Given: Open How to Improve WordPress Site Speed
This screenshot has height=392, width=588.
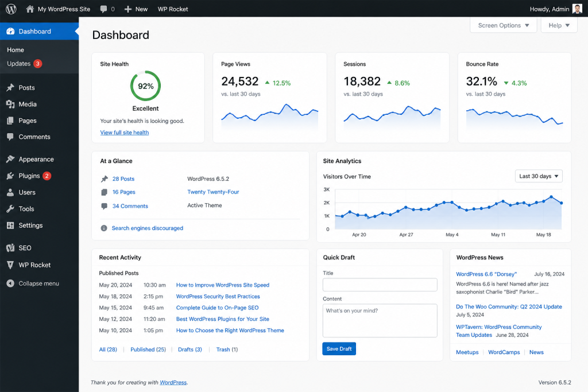Looking at the screenshot, I should [x=223, y=285].
